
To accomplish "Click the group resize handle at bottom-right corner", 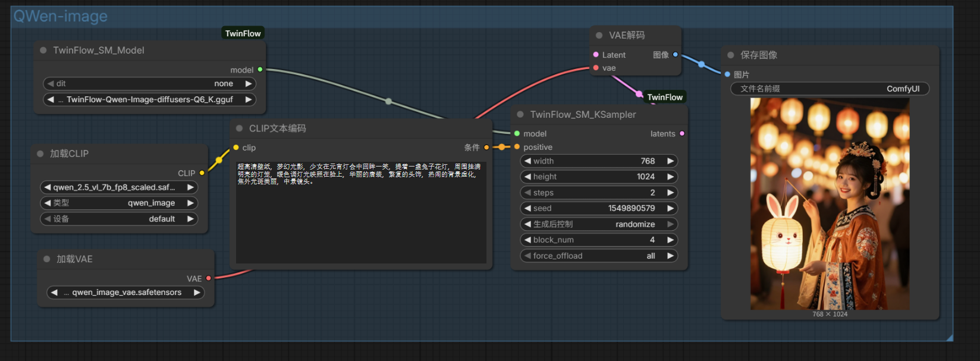I will click(x=949, y=338).
